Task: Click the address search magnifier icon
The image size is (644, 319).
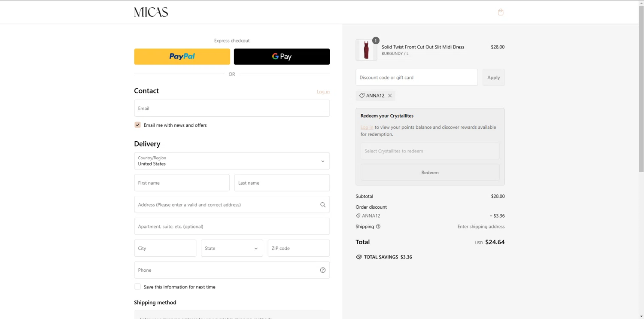Action: 323,205
